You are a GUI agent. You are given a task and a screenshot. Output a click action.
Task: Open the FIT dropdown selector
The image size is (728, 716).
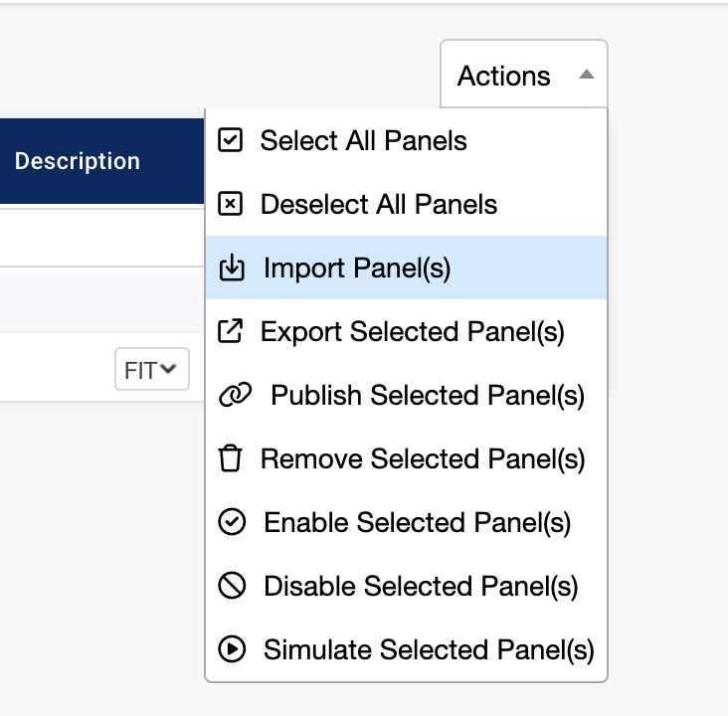tap(151, 370)
